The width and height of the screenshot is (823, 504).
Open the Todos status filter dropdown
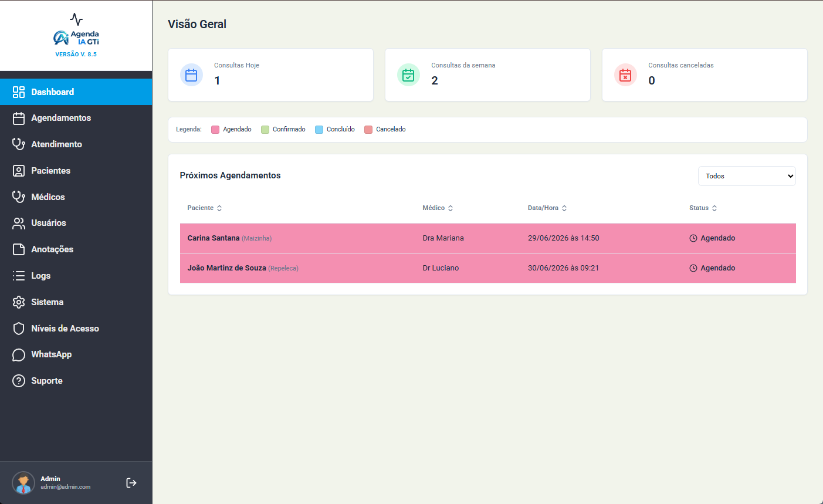pyautogui.click(x=747, y=176)
